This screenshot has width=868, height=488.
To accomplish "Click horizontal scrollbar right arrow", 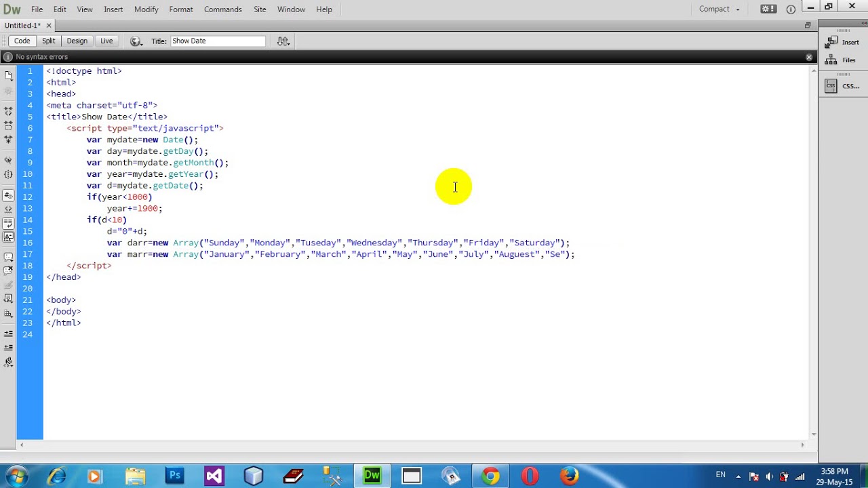I will pyautogui.click(x=803, y=445).
